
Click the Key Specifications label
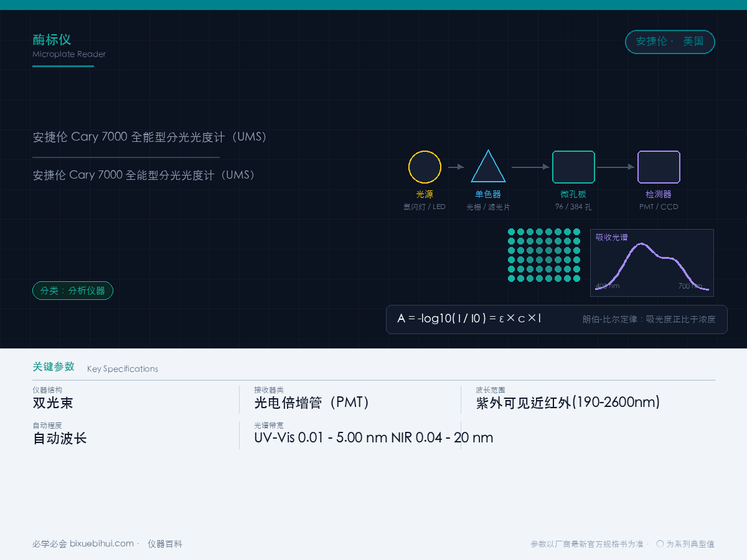tap(123, 369)
